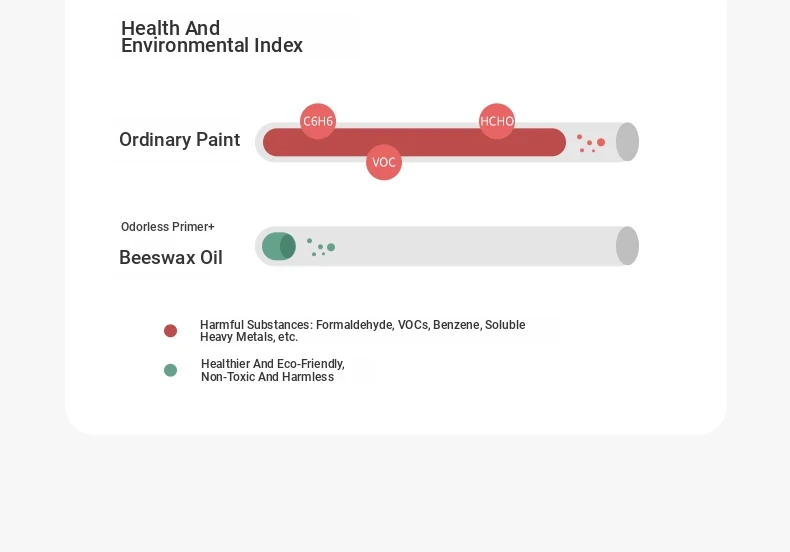
Task: Click the small green fill in the beeswax bar
Action: tap(279, 246)
